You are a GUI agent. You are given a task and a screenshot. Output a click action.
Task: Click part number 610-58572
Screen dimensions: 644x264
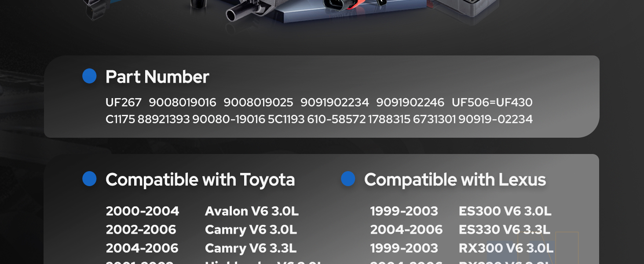pyautogui.click(x=336, y=119)
